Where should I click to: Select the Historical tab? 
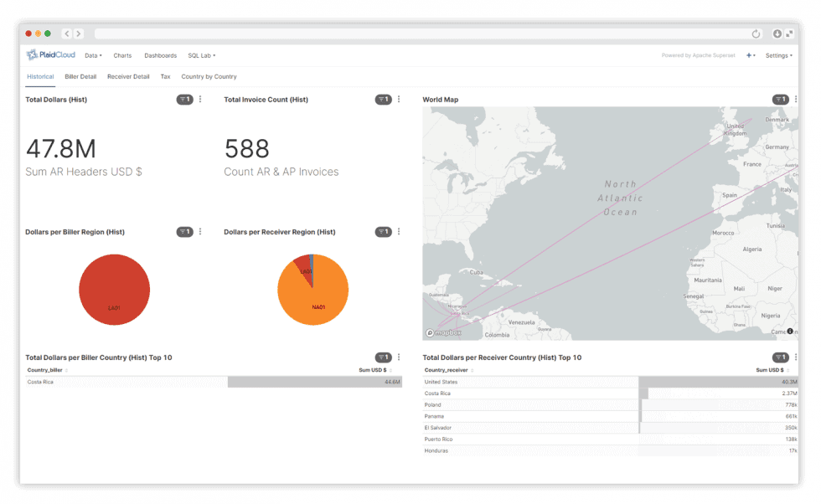coord(40,76)
